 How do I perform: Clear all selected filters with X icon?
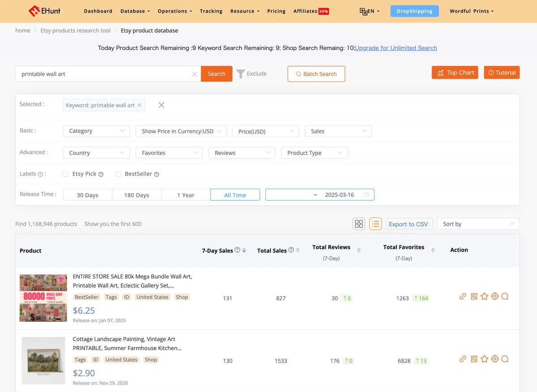162,105
